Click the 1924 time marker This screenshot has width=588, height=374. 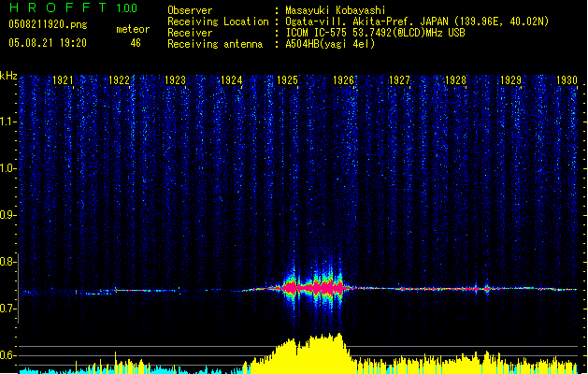232,80
